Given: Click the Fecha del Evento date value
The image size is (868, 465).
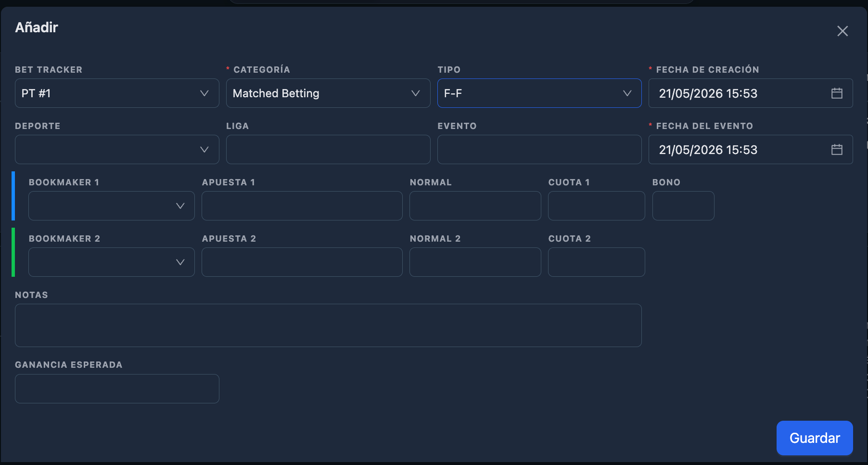Looking at the screenshot, I should point(708,150).
